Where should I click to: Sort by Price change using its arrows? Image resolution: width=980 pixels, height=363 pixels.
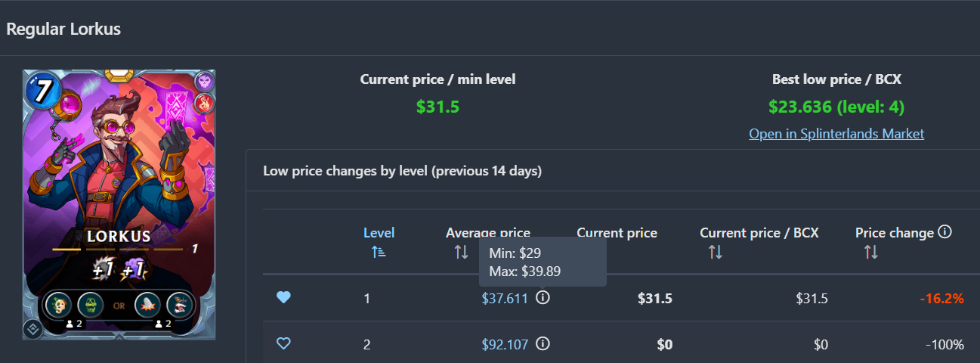pos(870,252)
